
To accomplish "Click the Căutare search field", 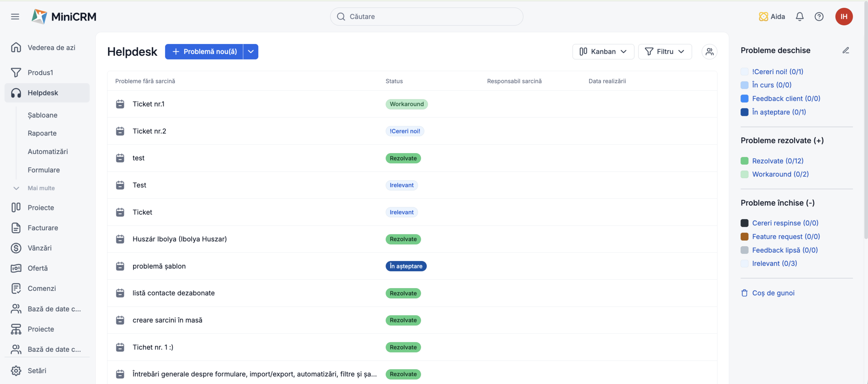I will pyautogui.click(x=427, y=17).
